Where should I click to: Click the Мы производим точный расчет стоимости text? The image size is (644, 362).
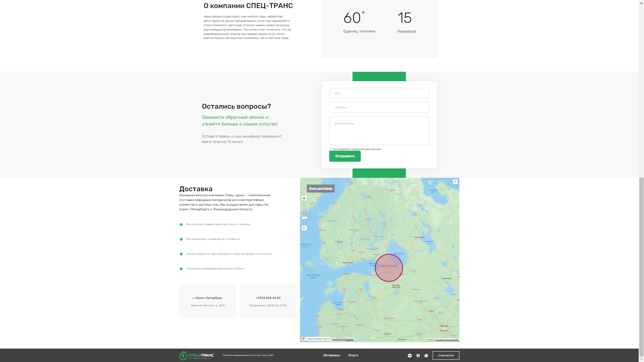(213, 239)
